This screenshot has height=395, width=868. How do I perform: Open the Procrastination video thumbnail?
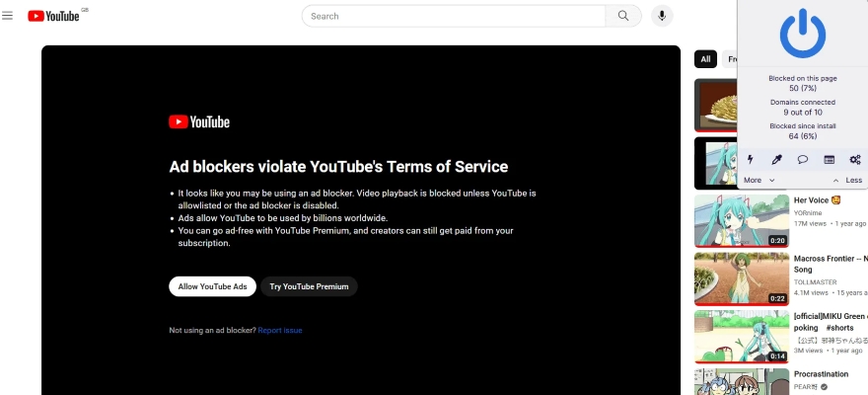[x=741, y=382]
